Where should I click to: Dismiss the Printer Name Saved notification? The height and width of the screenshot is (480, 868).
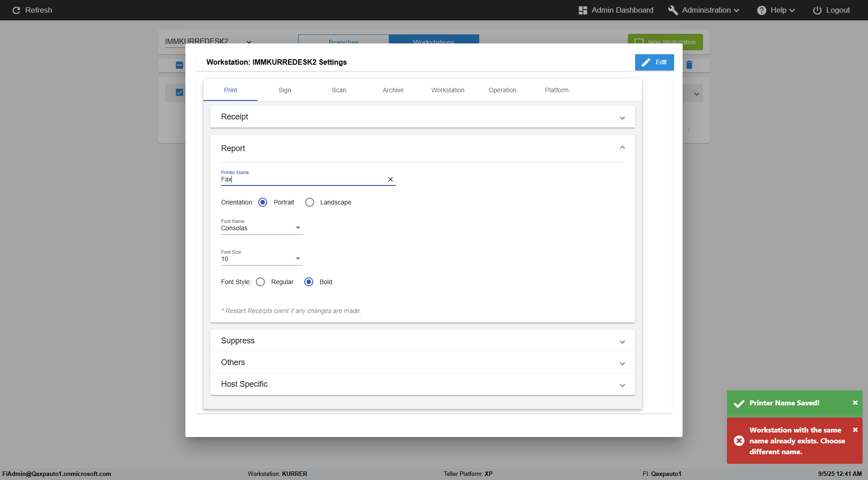coord(855,403)
